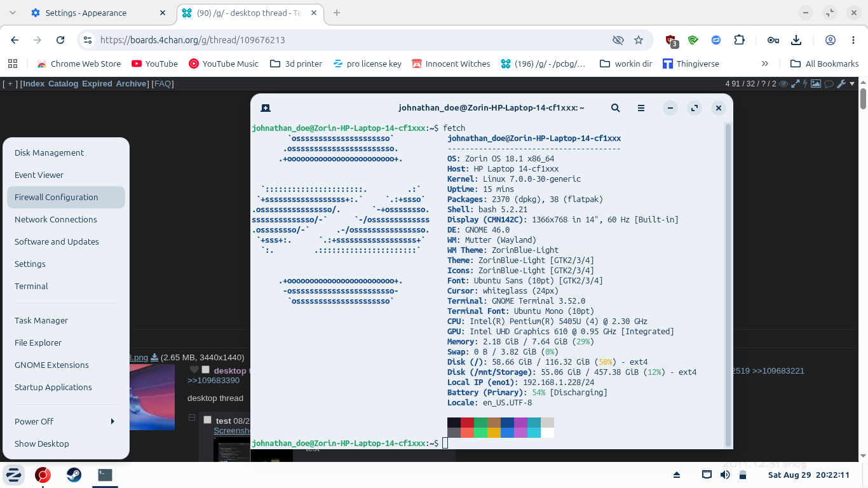Open the 4chan Archive link

(132, 84)
